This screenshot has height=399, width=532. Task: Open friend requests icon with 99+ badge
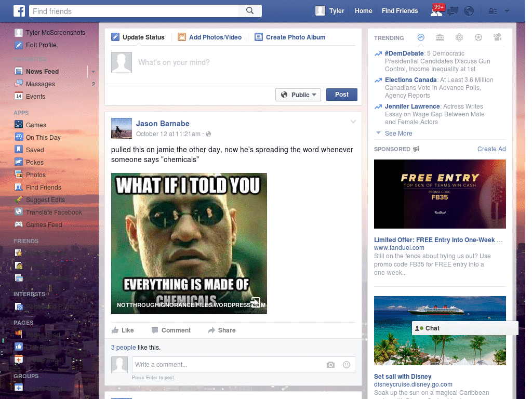click(x=436, y=11)
